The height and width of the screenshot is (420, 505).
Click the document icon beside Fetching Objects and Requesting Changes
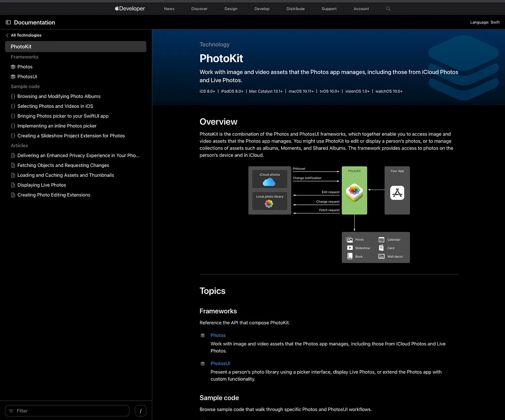(13, 165)
